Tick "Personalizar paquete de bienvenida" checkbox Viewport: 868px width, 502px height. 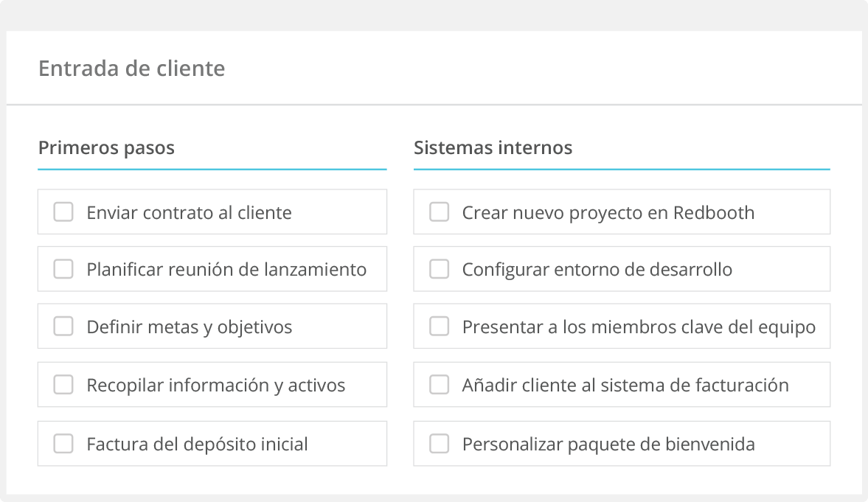(x=439, y=443)
